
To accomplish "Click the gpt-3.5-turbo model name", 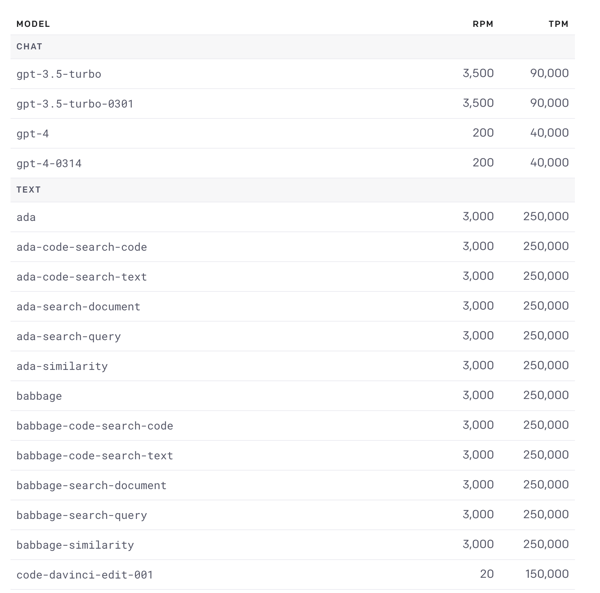I will click(59, 74).
